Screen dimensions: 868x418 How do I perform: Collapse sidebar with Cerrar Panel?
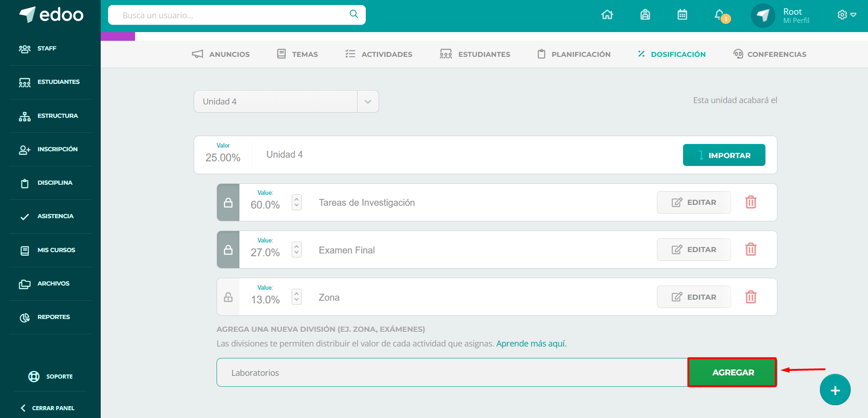(x=48, y=408)
